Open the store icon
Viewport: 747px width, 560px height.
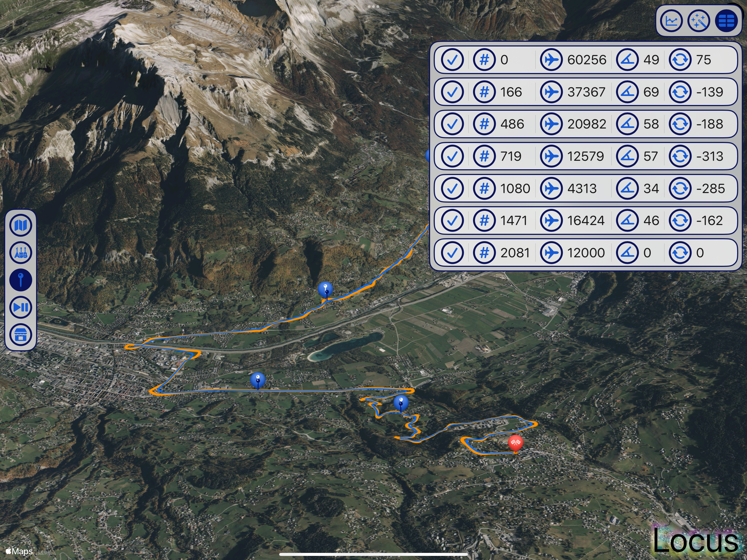21,335
